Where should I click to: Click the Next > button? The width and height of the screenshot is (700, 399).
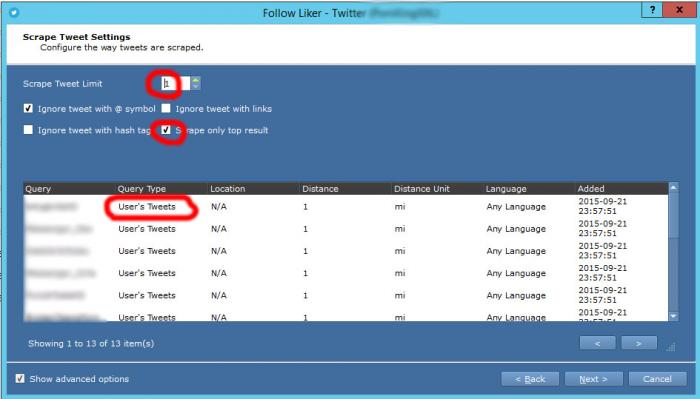[593, 379]
